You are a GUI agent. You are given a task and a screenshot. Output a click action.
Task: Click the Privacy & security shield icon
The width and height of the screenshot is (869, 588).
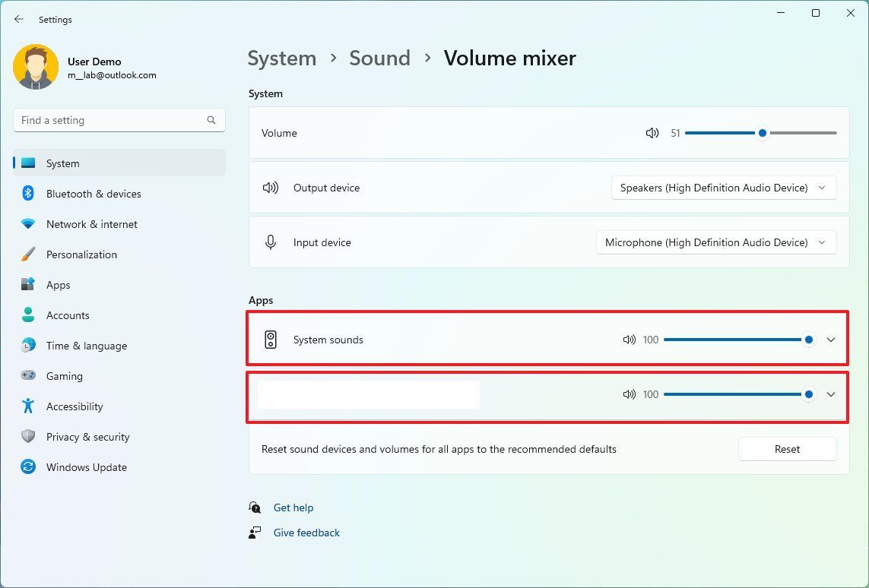(27, 437)
